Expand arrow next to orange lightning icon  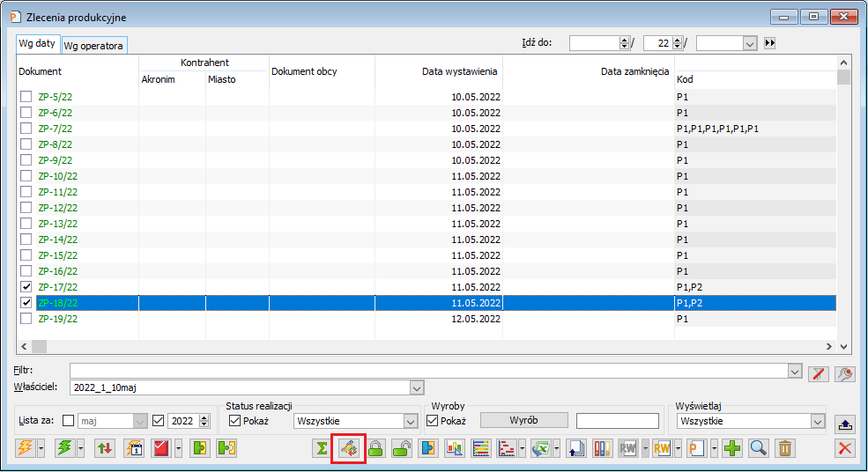[41, 447]
